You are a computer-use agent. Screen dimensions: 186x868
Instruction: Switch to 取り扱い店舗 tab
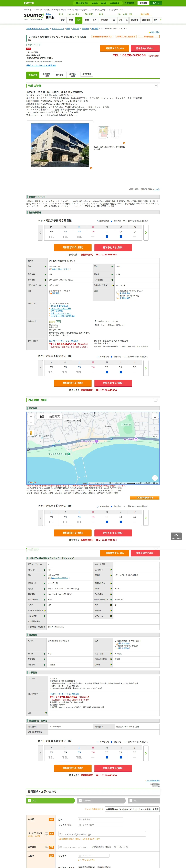click(x=73, y=75)
